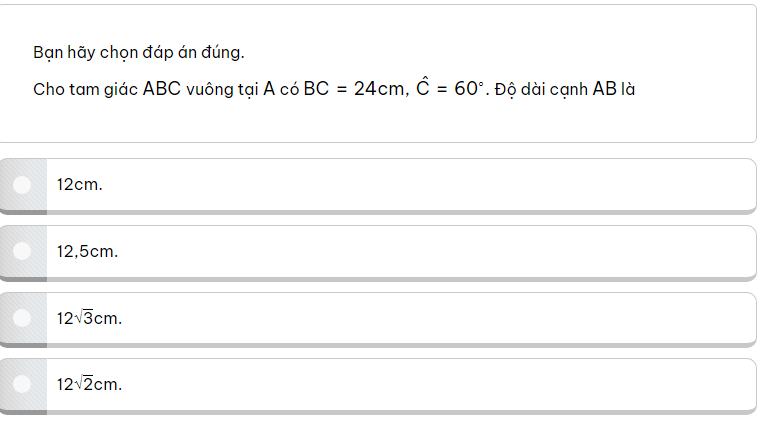Click the answer text "12cm."

point(80,184)
